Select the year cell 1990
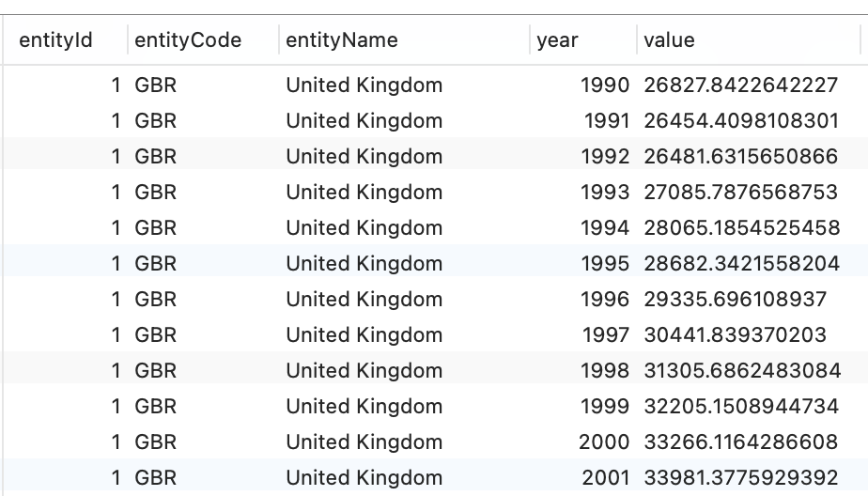This screenshot has width=868, height=496. [605, 85]
